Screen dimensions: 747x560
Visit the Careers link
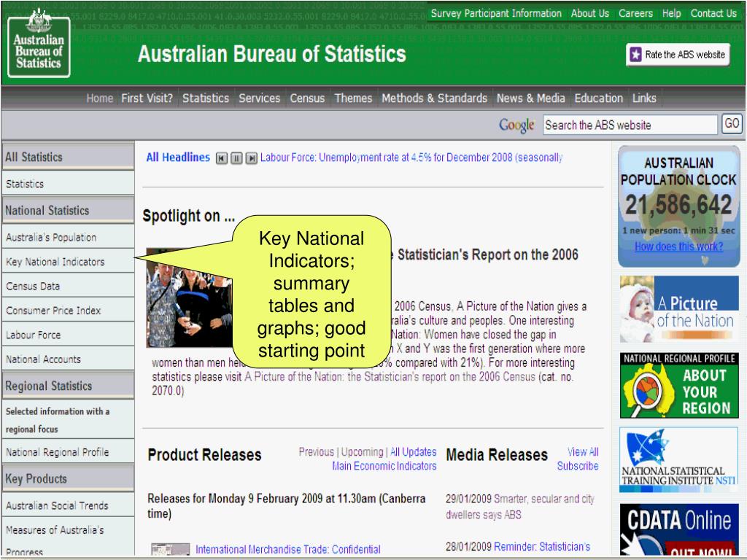[635, 13]
